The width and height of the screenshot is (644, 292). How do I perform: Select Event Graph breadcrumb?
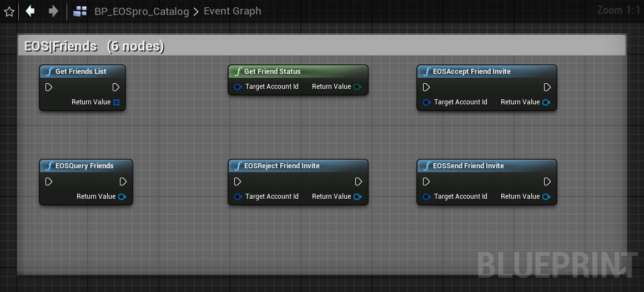pos(233,11)
